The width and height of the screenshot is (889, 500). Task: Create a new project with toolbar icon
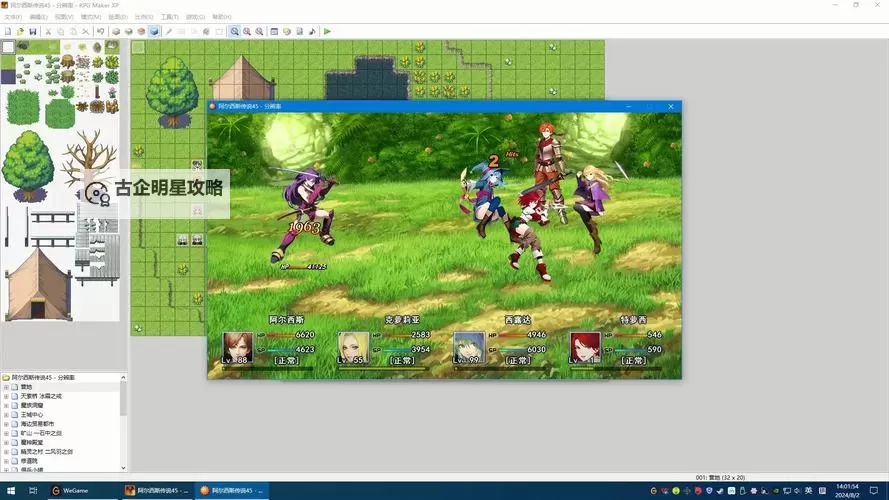[x=8, y=32]
